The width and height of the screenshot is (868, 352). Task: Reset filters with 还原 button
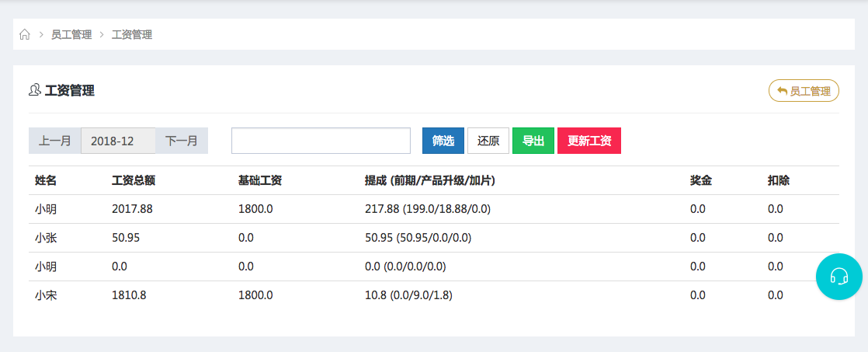[488, 141]
